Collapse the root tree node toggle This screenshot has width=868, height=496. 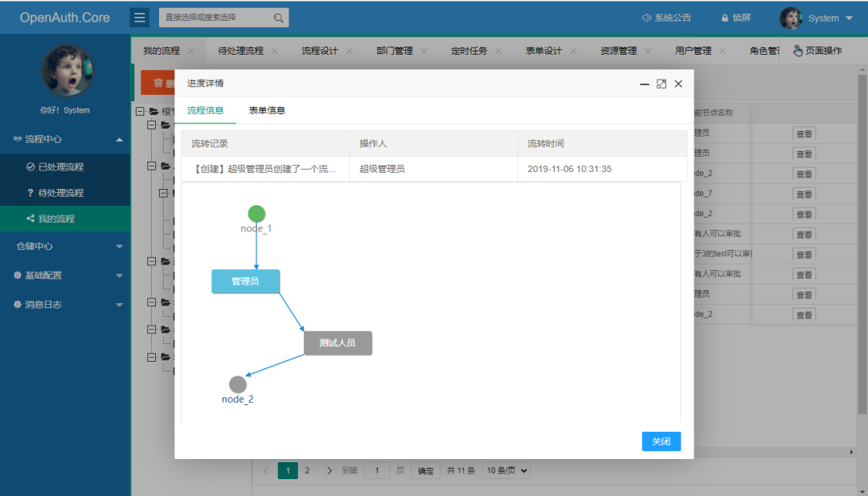click(140, 111)
